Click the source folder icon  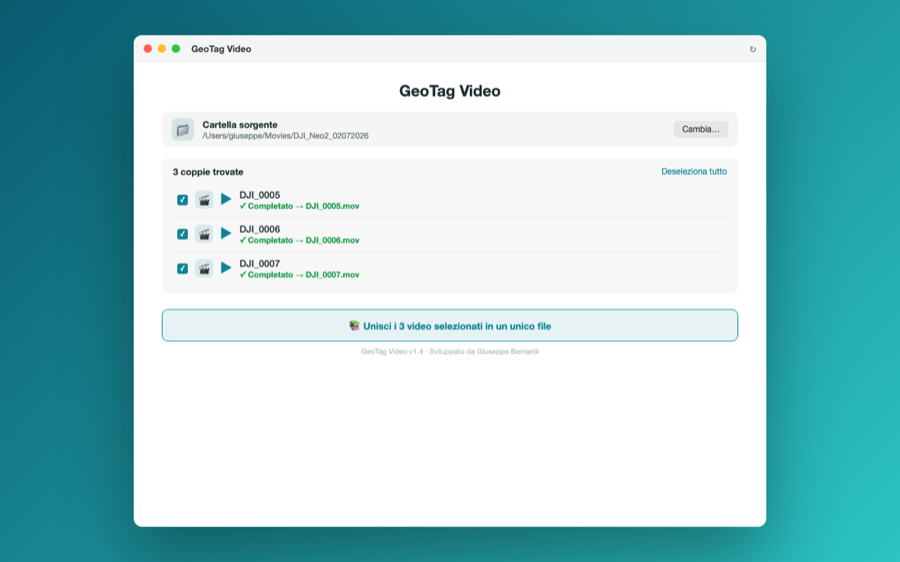click(183, 130)
